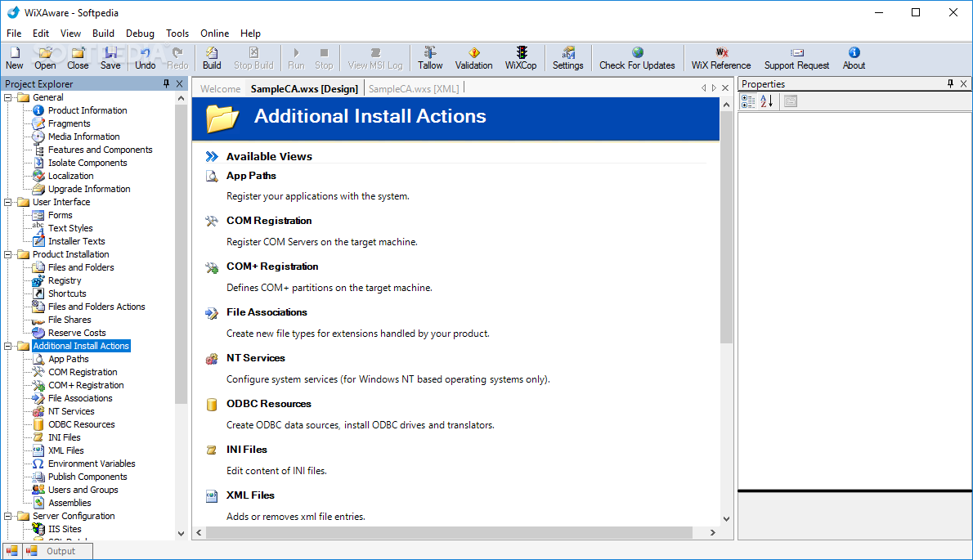This screenshot has height=560, width=973.
Task: Save the project with the Save icon
Action: click(110, 58)
